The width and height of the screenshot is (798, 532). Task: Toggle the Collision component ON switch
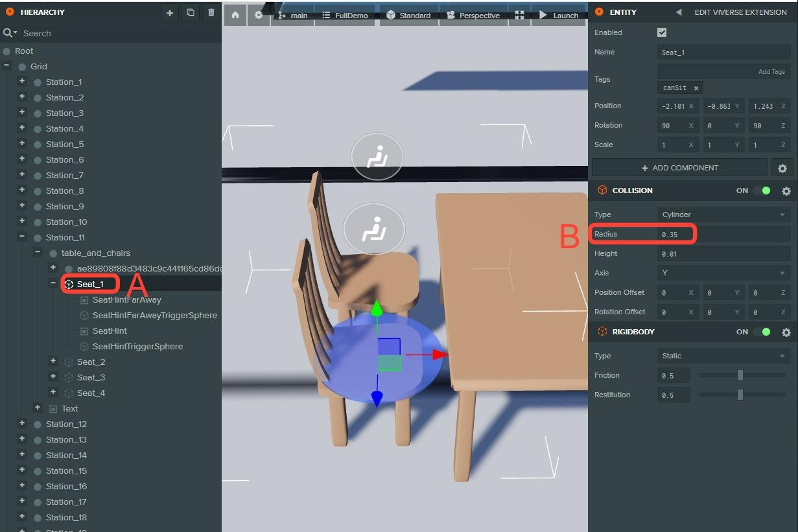(762, 191)
